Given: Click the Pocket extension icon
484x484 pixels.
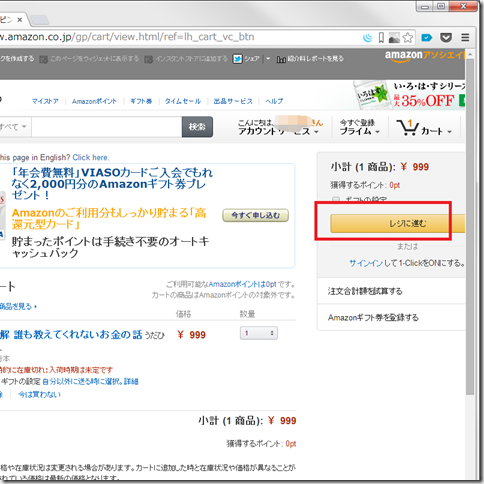Looking at the screenshot, I should coord(446,37).
